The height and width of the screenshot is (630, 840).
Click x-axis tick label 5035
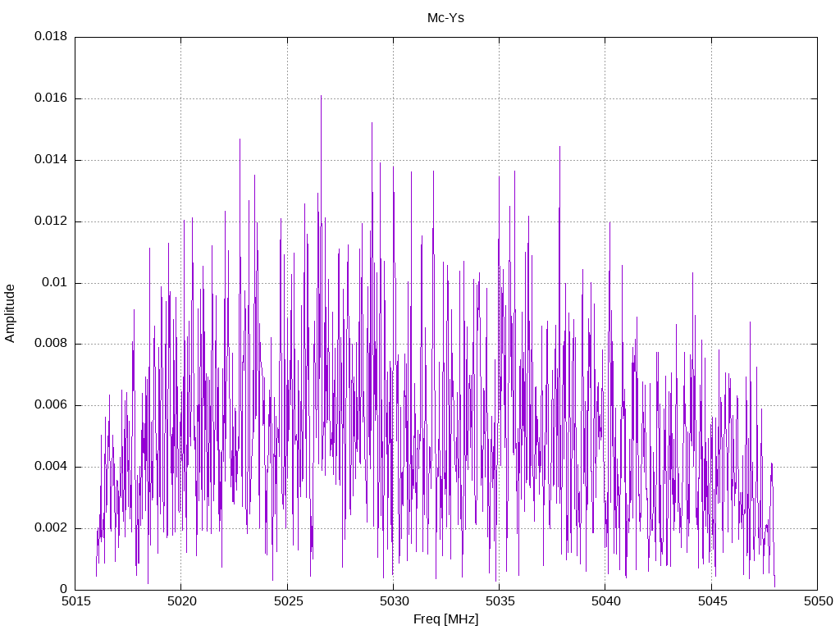point(500,601)
